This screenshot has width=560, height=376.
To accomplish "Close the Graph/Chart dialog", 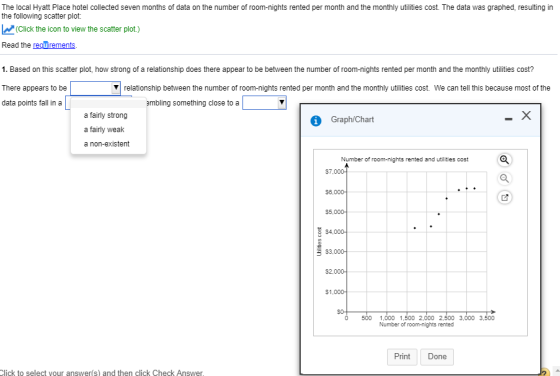I will coord(526,116).
